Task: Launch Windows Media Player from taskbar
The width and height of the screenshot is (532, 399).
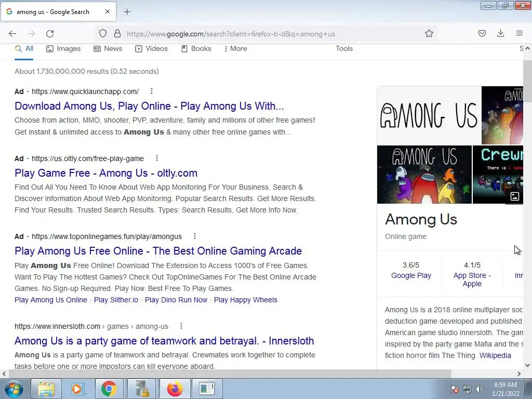Action: 77,389
